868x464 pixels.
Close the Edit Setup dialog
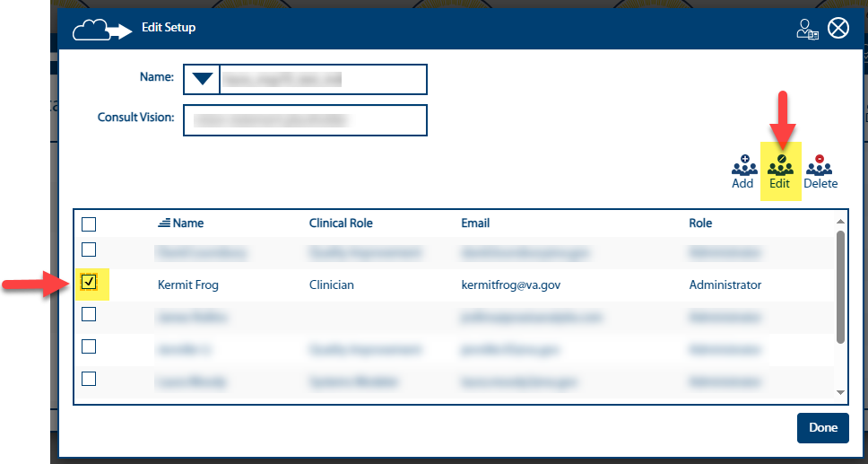pyautogui.click(x=838, y=29)
